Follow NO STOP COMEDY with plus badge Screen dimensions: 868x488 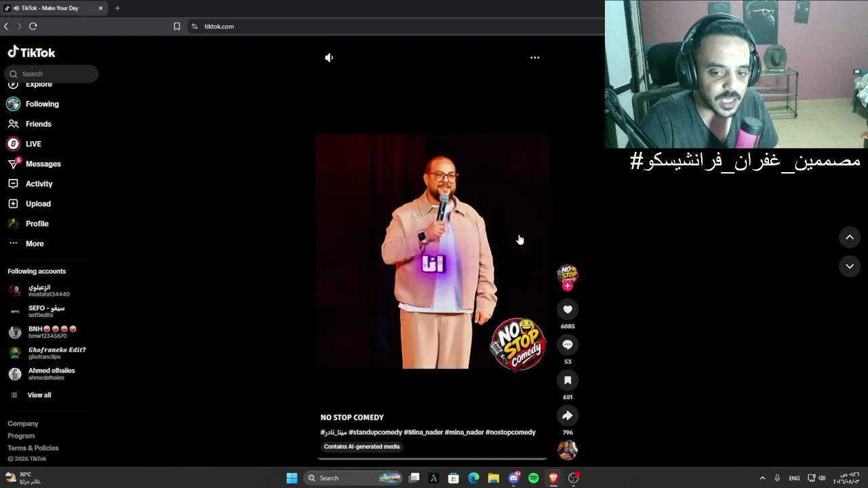(x=568, y=286)
